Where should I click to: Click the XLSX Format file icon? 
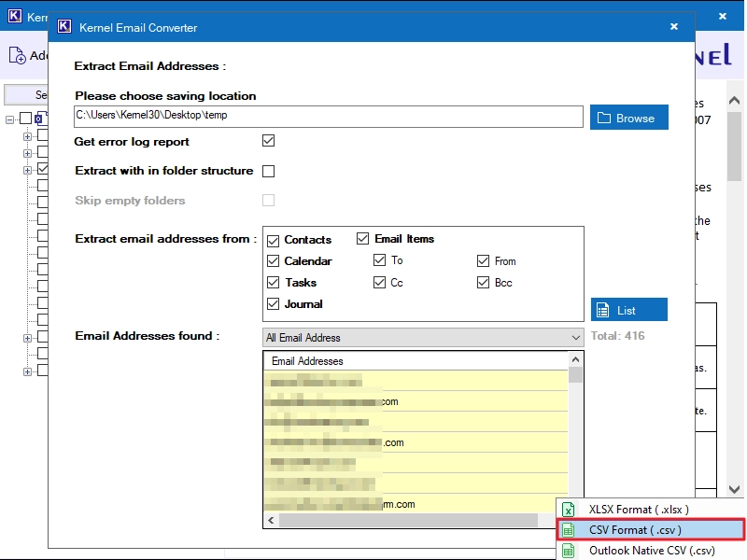click(568, 510)
